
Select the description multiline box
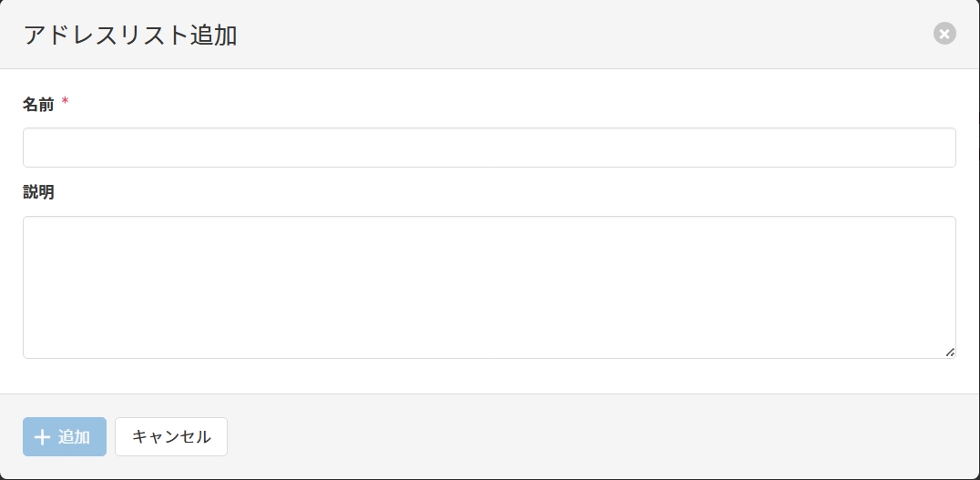coord(489,287)
